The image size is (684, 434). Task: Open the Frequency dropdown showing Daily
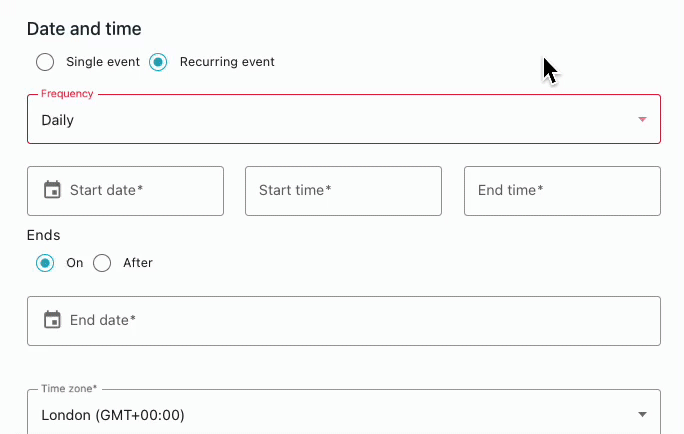coord(344,119)
